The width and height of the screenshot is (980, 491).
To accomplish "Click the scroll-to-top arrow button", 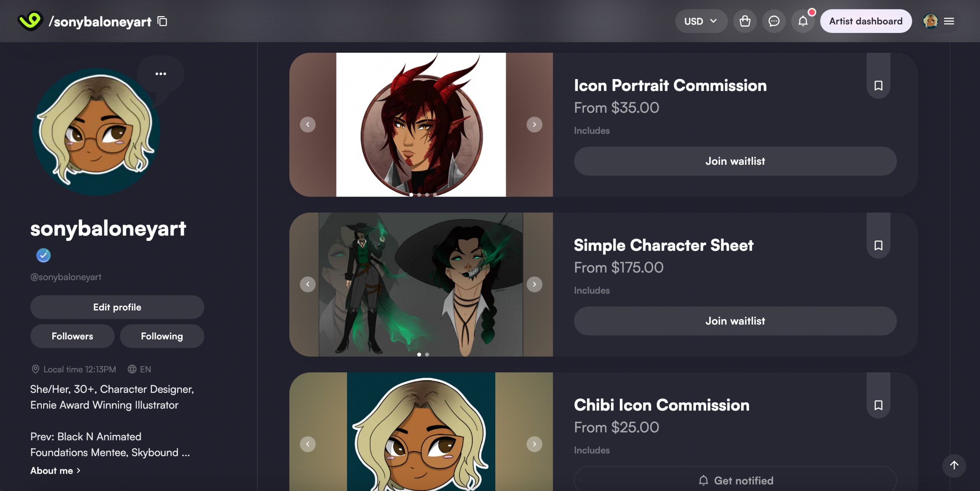I will 954,465.
